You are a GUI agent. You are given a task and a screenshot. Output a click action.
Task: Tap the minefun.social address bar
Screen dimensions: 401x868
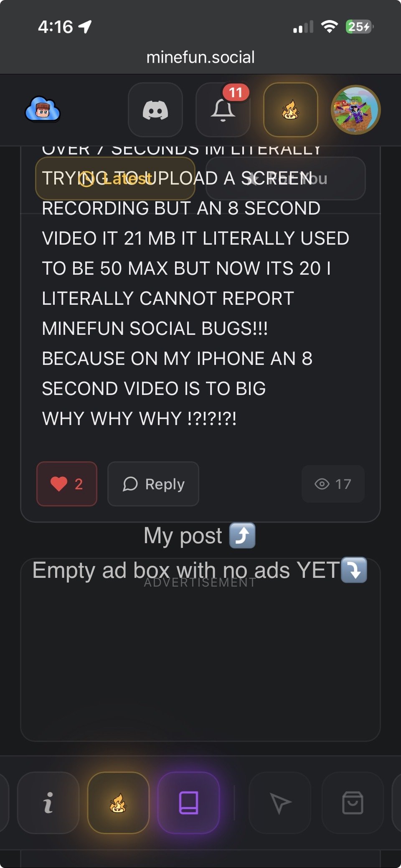200,57
